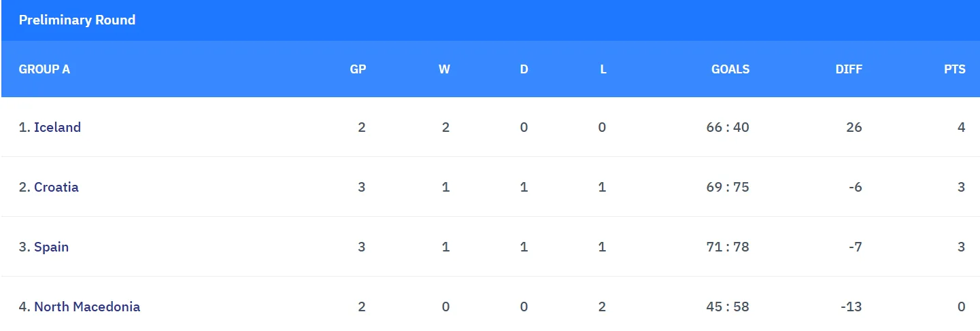The width and height of the screenshot is (980, 331).
Task: Click North Macedonia's goals 45 : 58
Action: [728, 307]
